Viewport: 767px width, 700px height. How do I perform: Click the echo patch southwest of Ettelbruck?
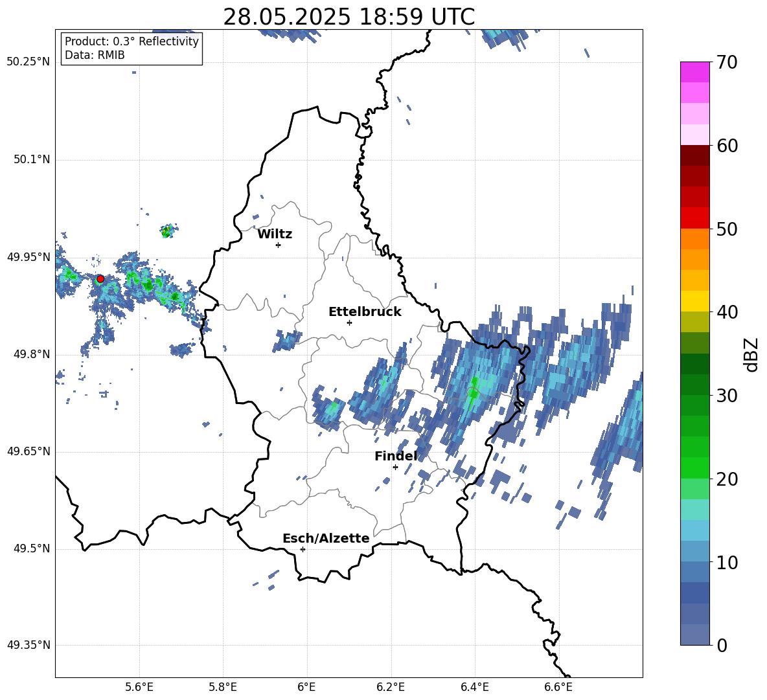(287, 341)
